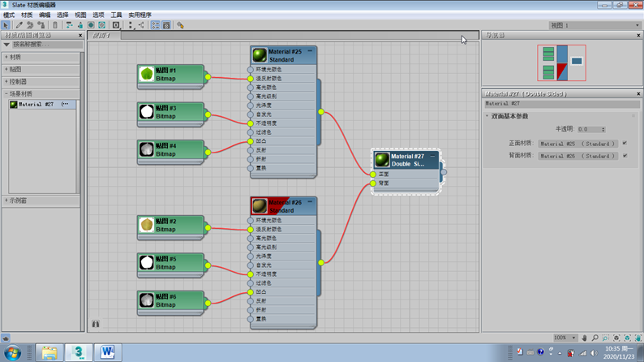
Task: Collapse Material #25 node with minus
Action: [x=310, y=51]
